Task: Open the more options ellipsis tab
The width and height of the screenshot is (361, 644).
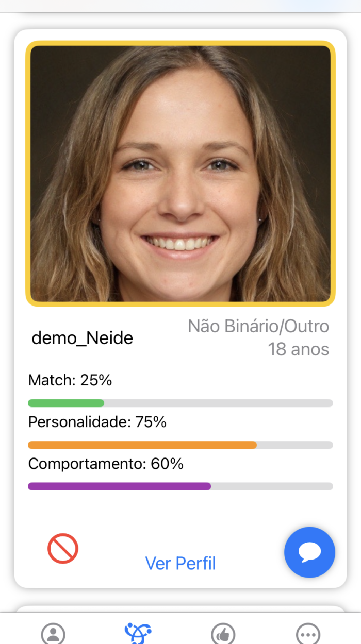Action: point(308,633)
